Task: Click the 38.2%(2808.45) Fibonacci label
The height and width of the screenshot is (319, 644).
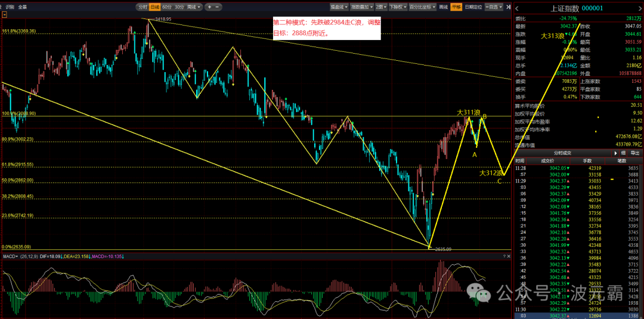Action: (18, 196)
